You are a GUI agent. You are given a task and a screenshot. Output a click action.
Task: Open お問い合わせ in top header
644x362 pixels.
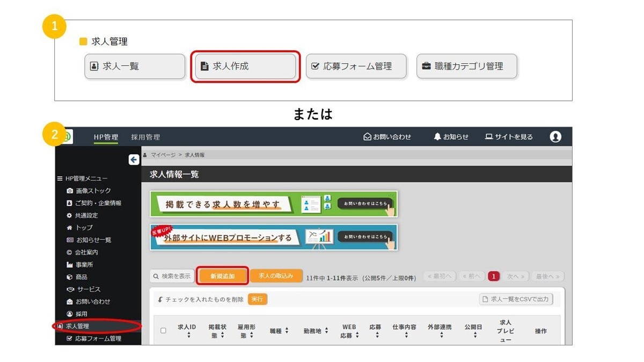(387, 137)
